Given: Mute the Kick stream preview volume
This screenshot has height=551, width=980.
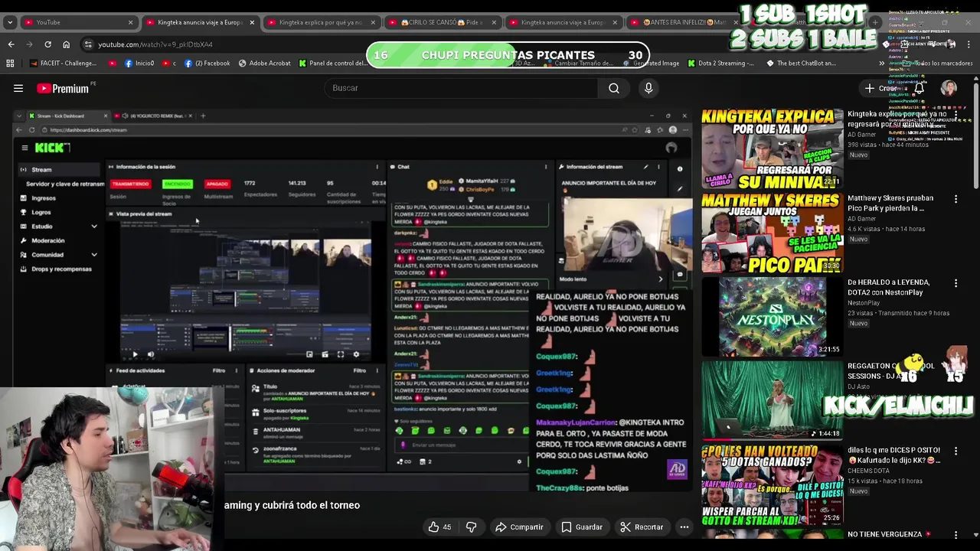Looking at the screenshot, I should tap(150, 354).
